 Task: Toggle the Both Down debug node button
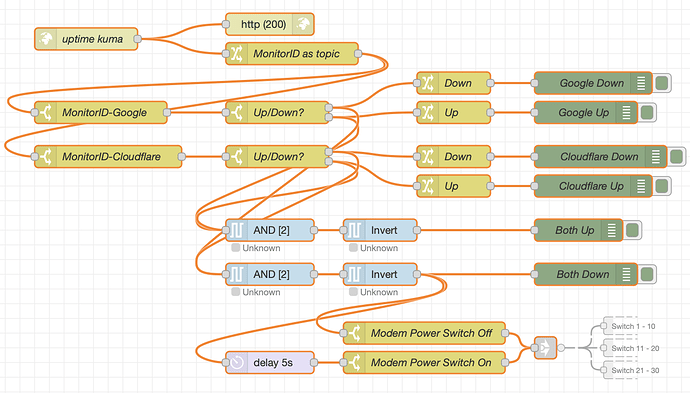(x=647, y=274)
